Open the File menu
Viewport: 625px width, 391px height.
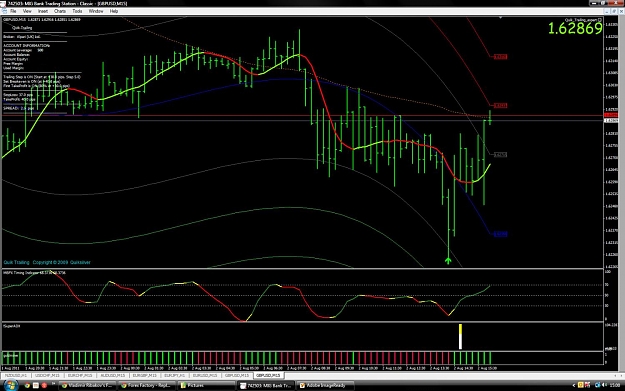point(13,11)
